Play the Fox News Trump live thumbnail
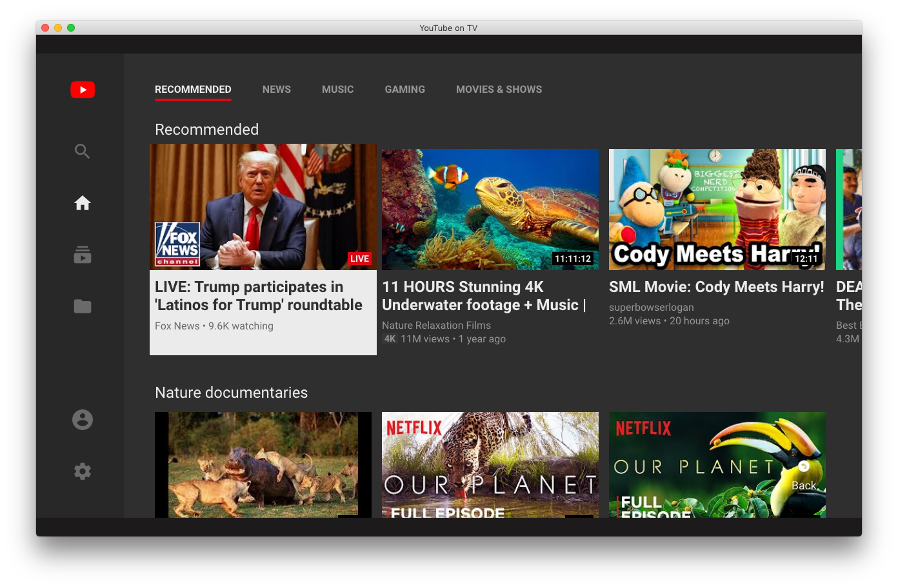 (263, 207)
